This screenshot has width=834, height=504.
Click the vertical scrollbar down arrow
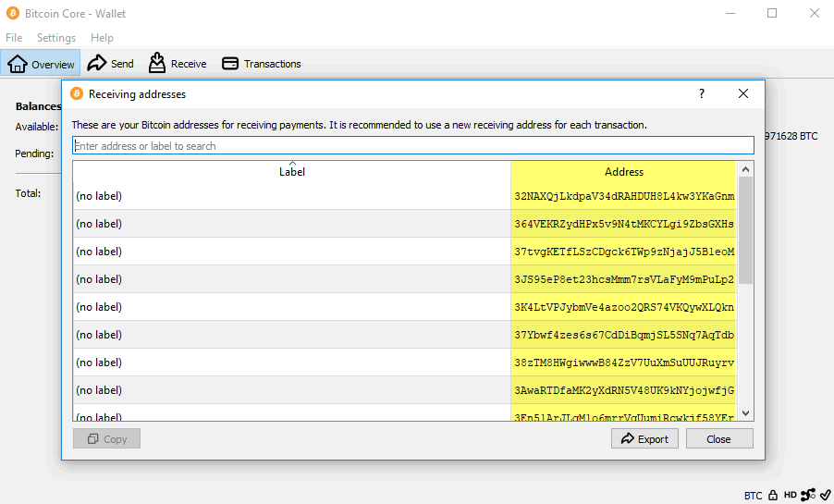(745, 413)
